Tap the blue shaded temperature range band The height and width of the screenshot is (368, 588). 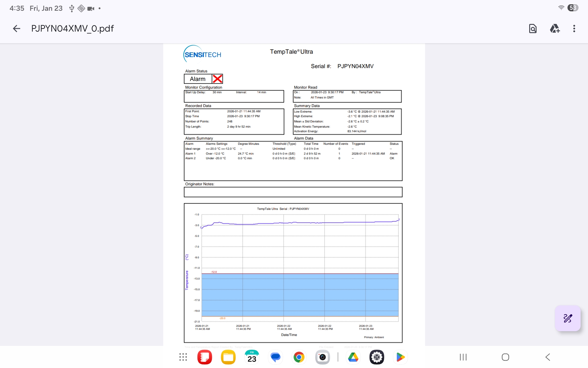tap(300, 295)
